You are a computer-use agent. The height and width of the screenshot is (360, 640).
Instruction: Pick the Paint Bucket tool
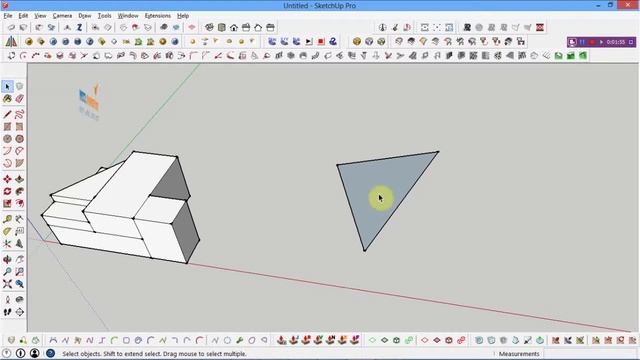pos(7,99)
